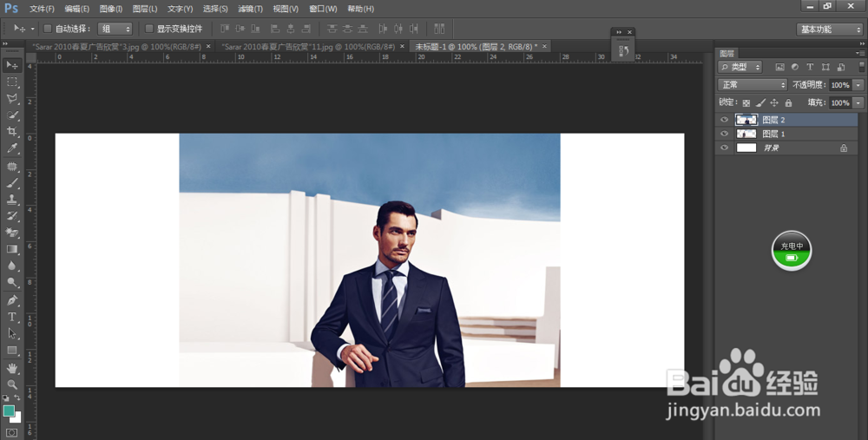Select the Pen tool

[11, 300]
